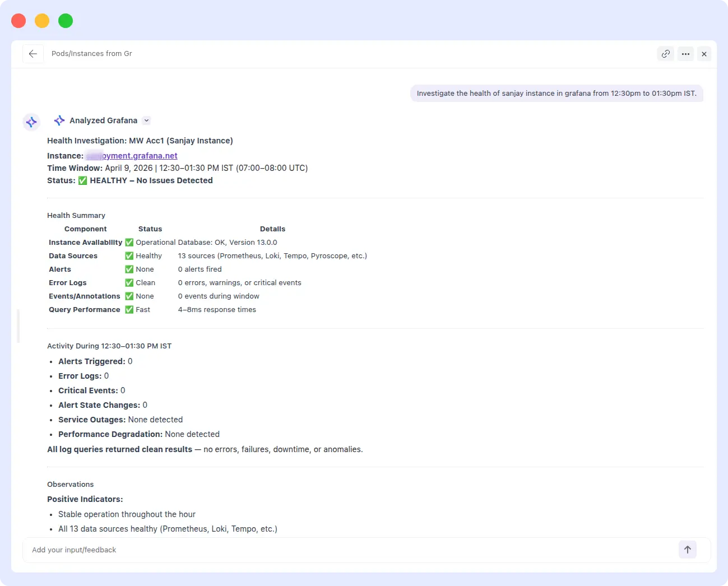The width and height of the screenshot is (728, 586).
Task: Click the back arrow button
Action: pos(33,54)
